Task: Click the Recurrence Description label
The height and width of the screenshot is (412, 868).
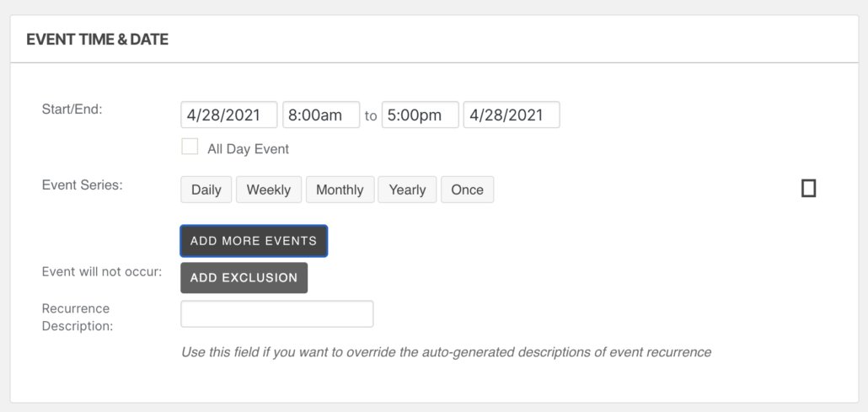Action: (x=77, y=317)
